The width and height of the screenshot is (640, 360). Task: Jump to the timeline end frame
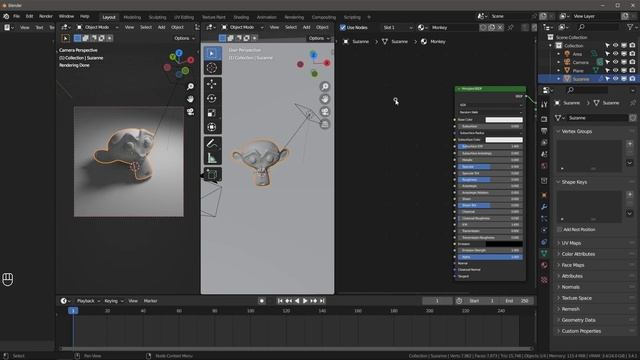[x=322, y=301]
